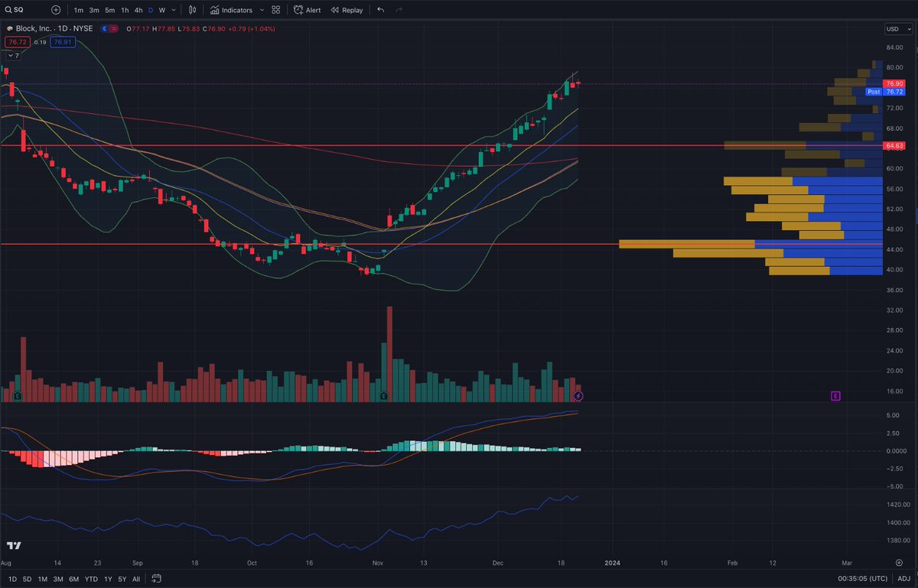Viewport: 918px width, 588px height.
Task: Click the tallest November volume bar
Action: pyautogui.click(x=389, y=354)
